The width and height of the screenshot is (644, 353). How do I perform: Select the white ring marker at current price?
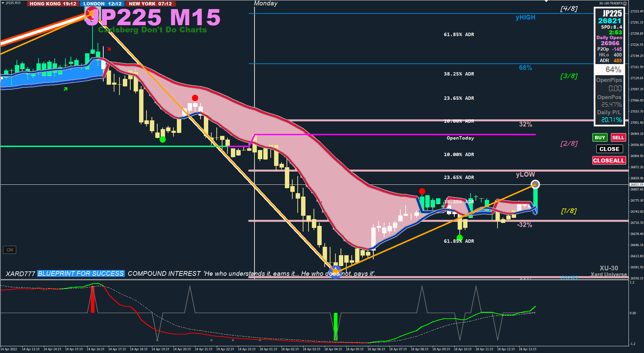535,184
